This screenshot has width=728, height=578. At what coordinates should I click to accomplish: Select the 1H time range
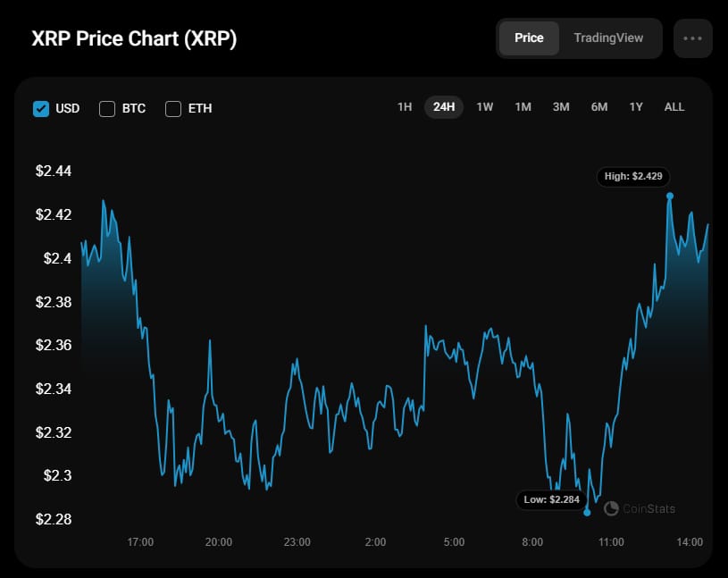pos(405,107)
